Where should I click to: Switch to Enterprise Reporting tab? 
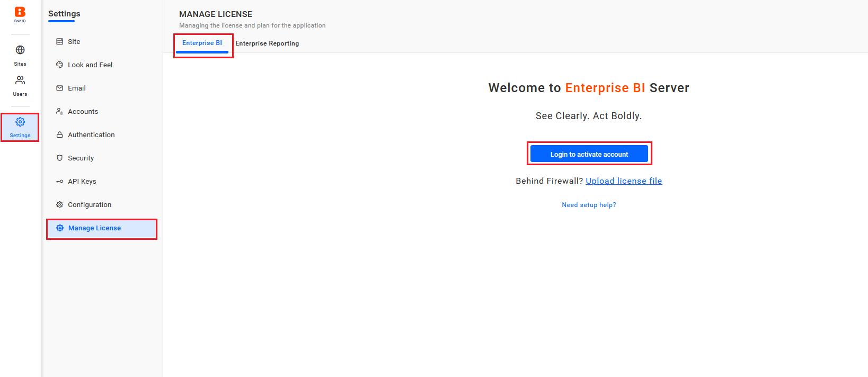tap(267, 43)
